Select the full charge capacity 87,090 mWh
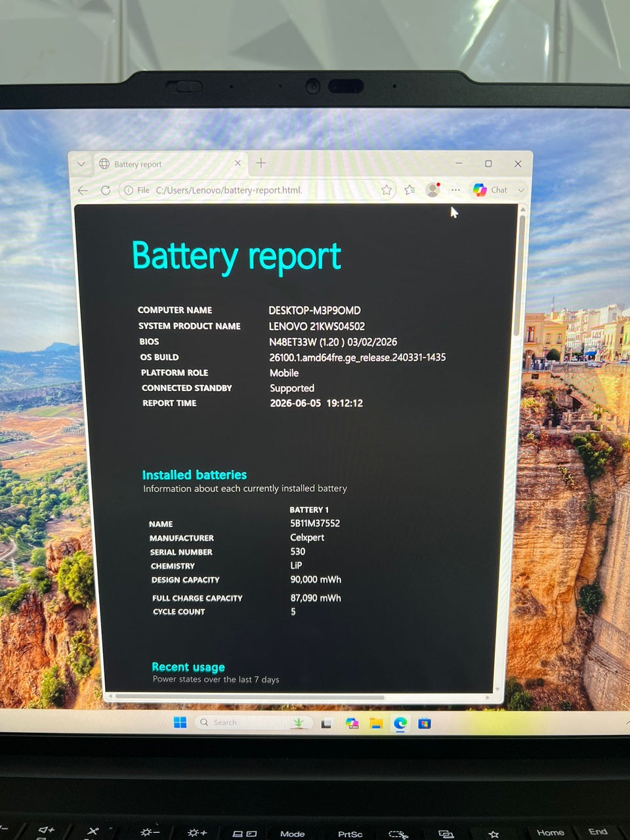This screenshot has width=630, height=840. click(316, 598)
